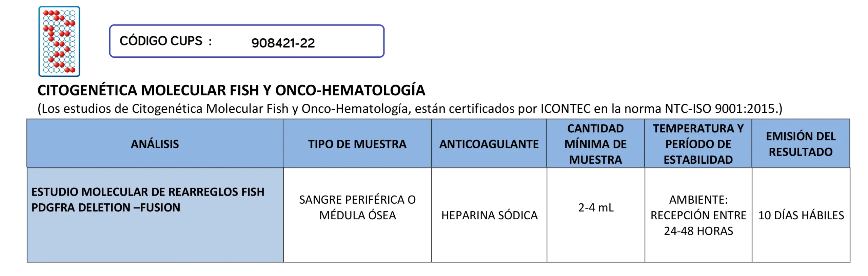Click the ESTUDIO MOLECULAR DE REARREGLOS FISH text
Viewport: 868px width, 276px height.
[147, 192]
